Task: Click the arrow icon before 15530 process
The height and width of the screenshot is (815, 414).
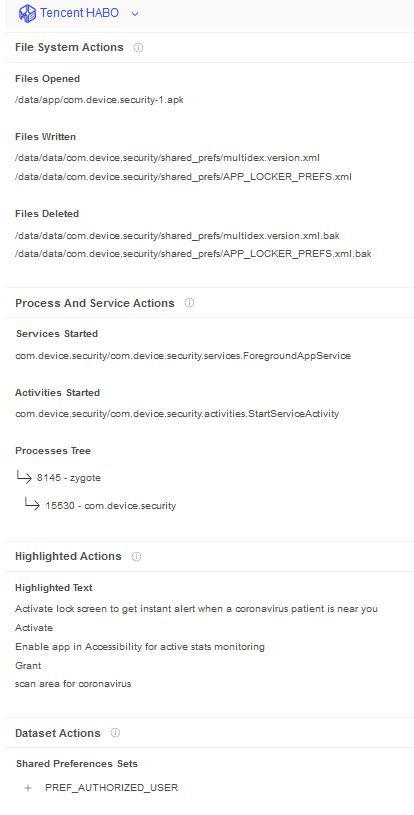Action: click(32, 505)
